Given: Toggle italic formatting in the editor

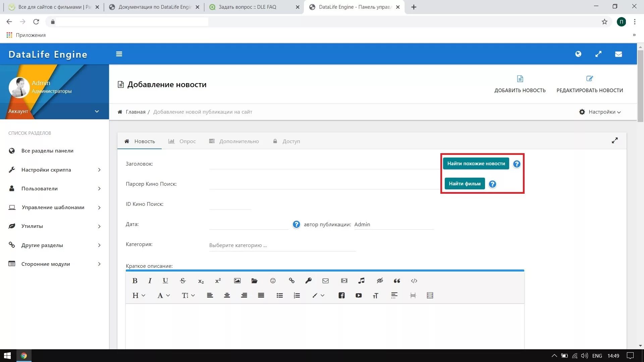Looking at the screenshot, I should [x=150, y=281].
